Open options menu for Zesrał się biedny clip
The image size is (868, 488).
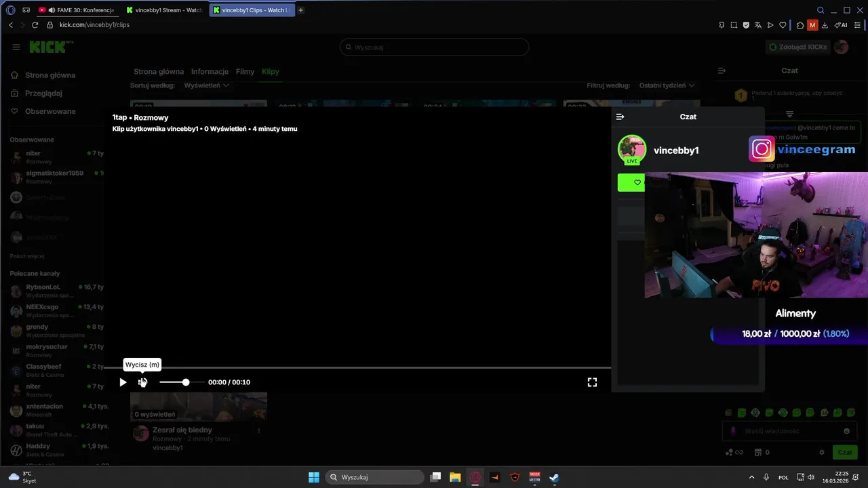(258, 430)
